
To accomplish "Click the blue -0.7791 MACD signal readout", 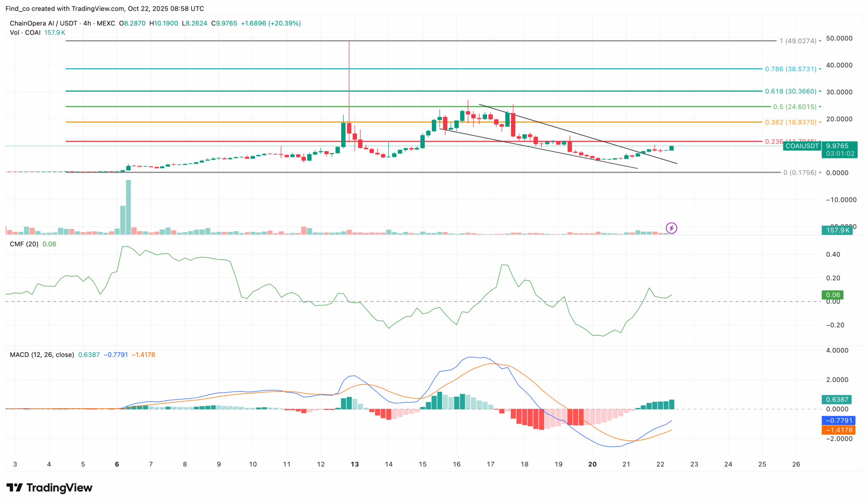I will pyautogui.click(x=839, y=420).
